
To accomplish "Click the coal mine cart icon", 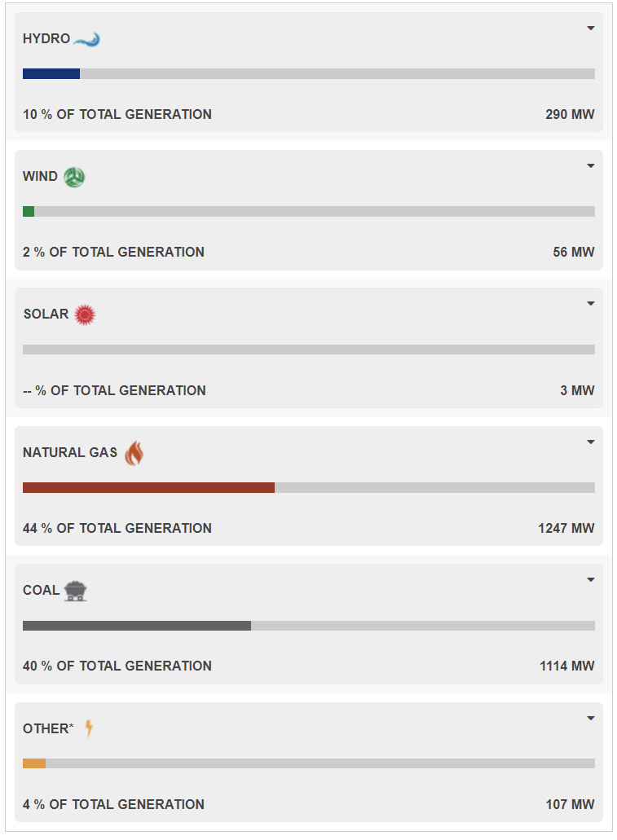I will click(75, 591).
